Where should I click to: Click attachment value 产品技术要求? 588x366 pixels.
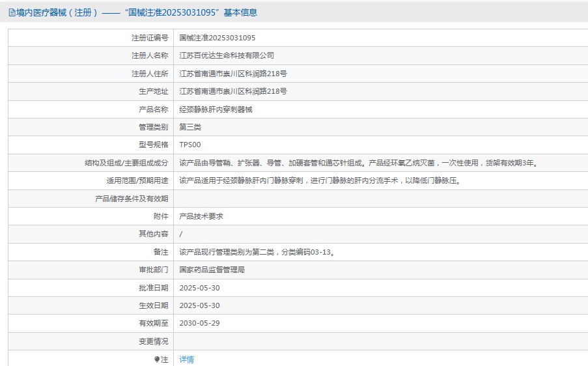(x=201, y=216)
